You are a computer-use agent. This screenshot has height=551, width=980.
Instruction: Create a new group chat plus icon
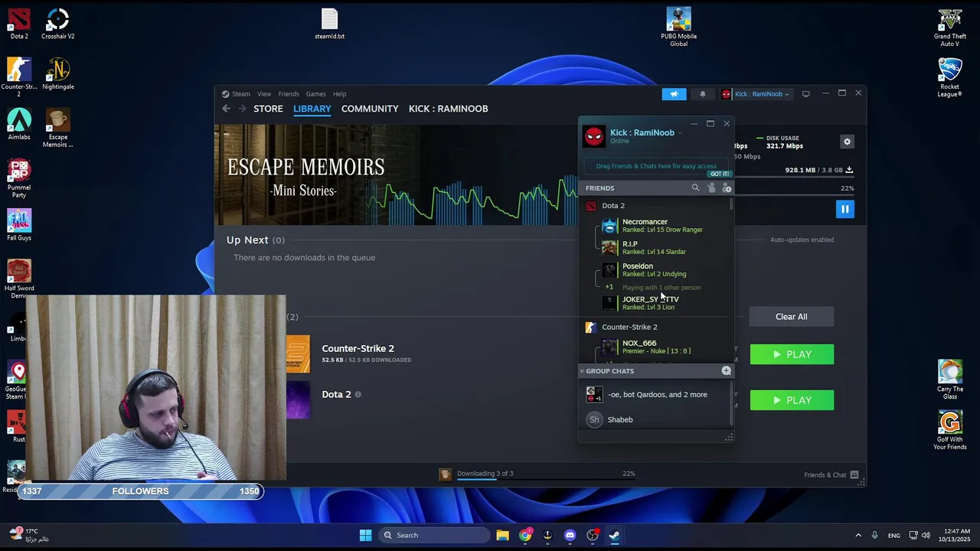[x=726, y=371]
